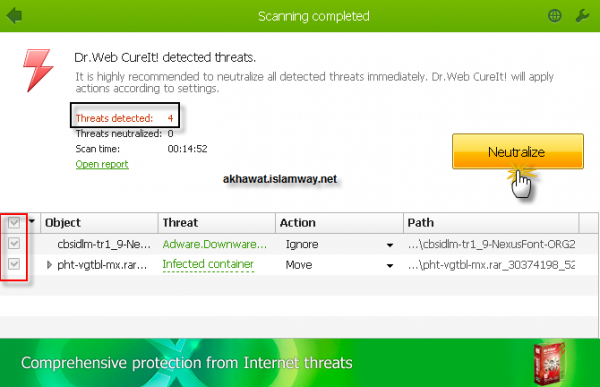Toggle the select-all checkbox in header

tap(14, 222)
